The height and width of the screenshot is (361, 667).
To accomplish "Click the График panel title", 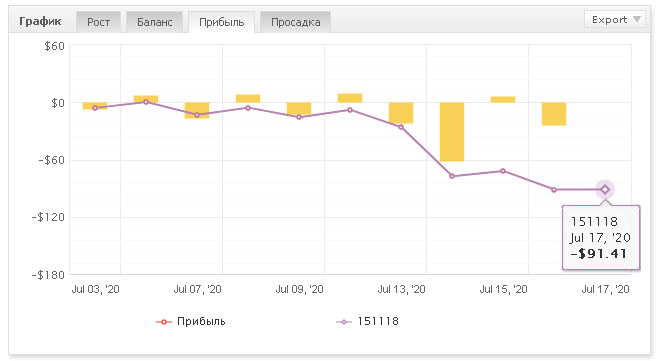I will [40, 21].
